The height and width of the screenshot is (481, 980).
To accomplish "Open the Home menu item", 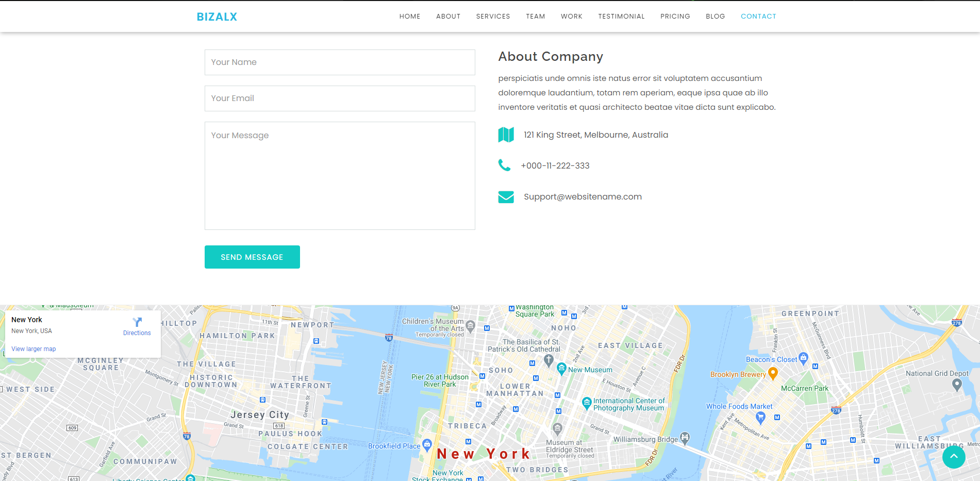I will tap(410, 16).
